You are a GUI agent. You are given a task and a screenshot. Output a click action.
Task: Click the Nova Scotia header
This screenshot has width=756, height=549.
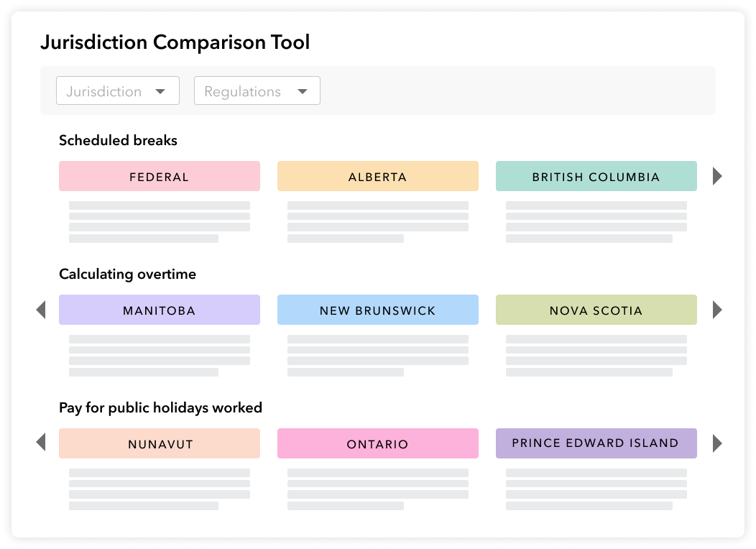pos(596,310)
